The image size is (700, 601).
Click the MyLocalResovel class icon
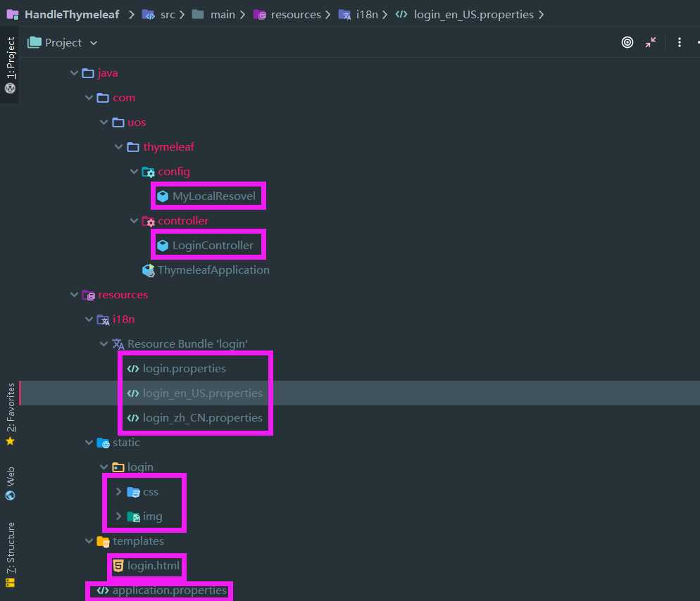point(163,196)
